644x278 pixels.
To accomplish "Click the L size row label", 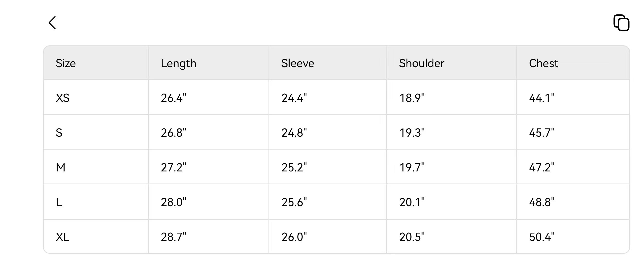I will tap(59, 202).
